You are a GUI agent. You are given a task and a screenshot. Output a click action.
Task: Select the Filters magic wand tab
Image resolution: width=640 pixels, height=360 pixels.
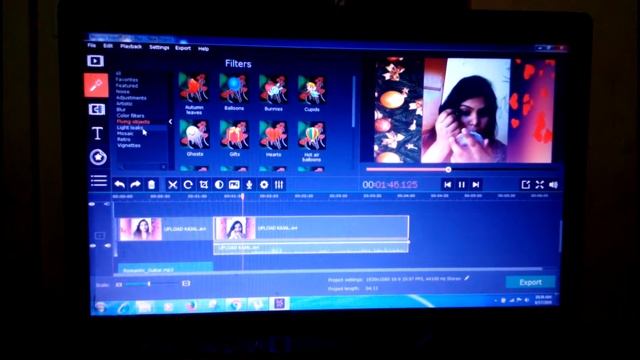pyautogui.click(x=96, y=85)
